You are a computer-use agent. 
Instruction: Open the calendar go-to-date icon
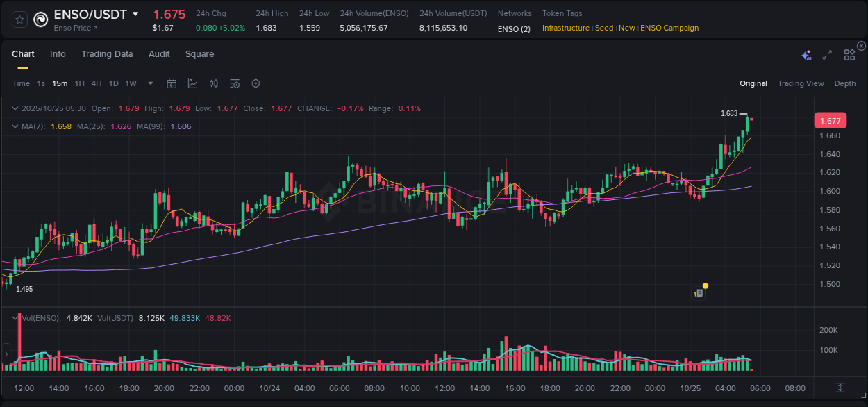coord(172,83)
